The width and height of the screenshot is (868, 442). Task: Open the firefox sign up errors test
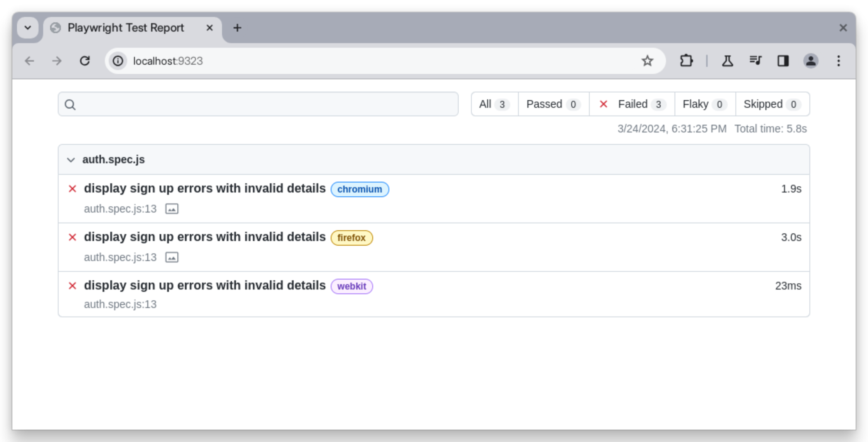tap(205, 237)
